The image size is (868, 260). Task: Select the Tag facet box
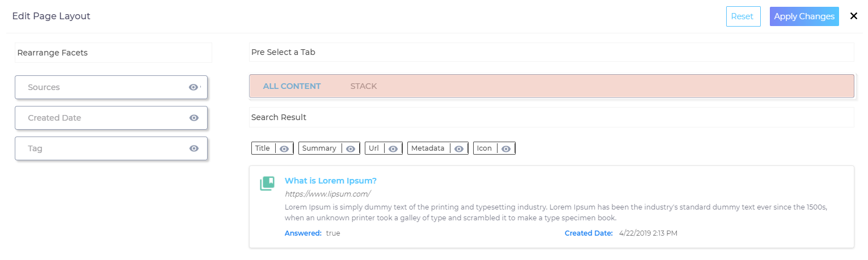(102, 148)
